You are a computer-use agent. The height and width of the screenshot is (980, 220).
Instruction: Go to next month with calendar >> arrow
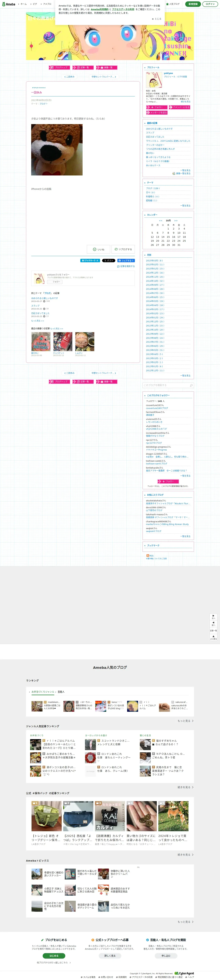pyautogui.click(x=176, y=221)
